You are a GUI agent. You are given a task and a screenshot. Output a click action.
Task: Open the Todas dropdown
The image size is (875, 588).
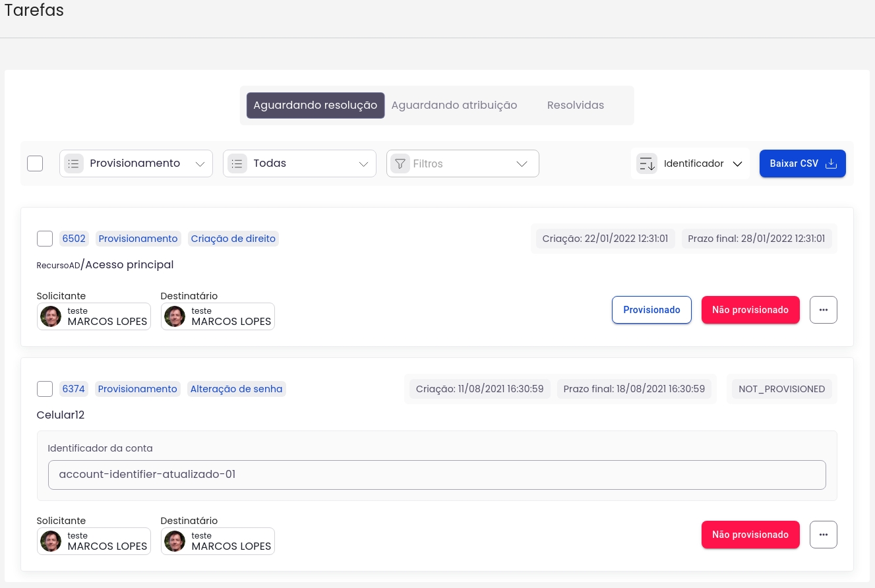pyautogui.click(x=363, y=163)
